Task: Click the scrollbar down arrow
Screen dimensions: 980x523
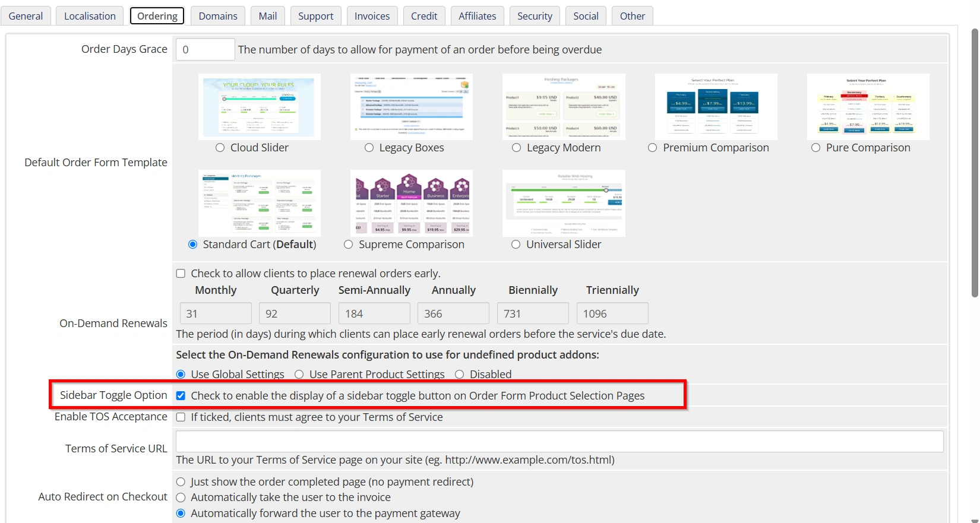Action: tap(975, 521)
